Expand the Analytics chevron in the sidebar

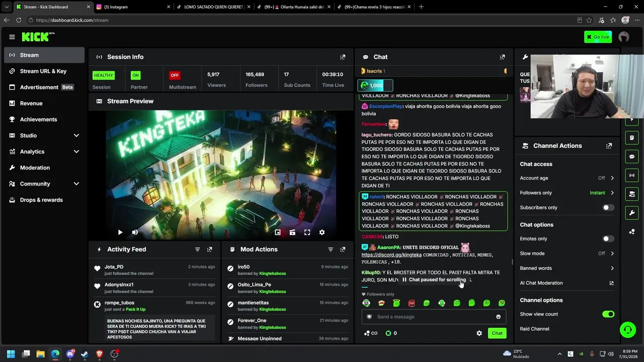coord(76,151)
